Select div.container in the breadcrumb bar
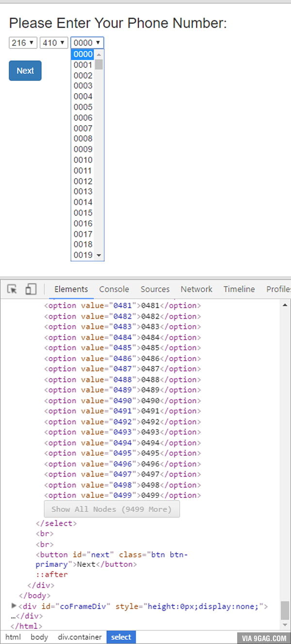Viewport: 291px width, 644px height. click(80, 637)
